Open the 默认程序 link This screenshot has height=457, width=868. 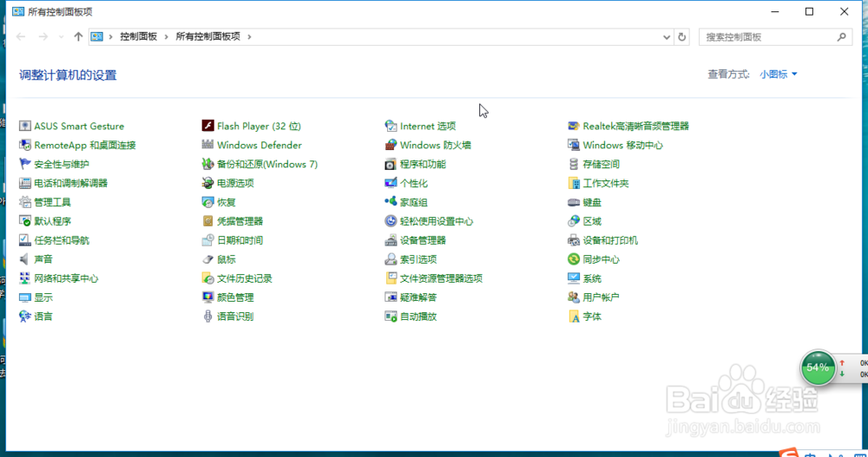[53, 221]
